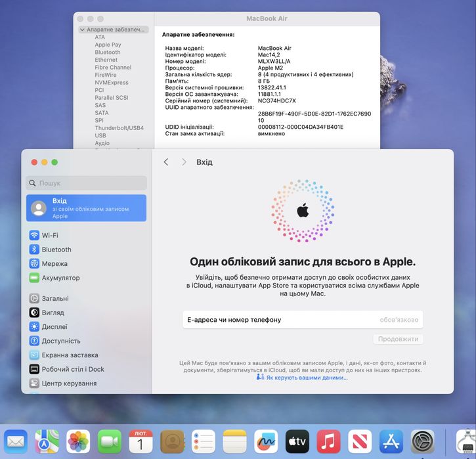The width and height of the screenshot is (476, 459).
Task: Focus the Е-адреса чи номер телефону field
Action: tap(303, 320)
